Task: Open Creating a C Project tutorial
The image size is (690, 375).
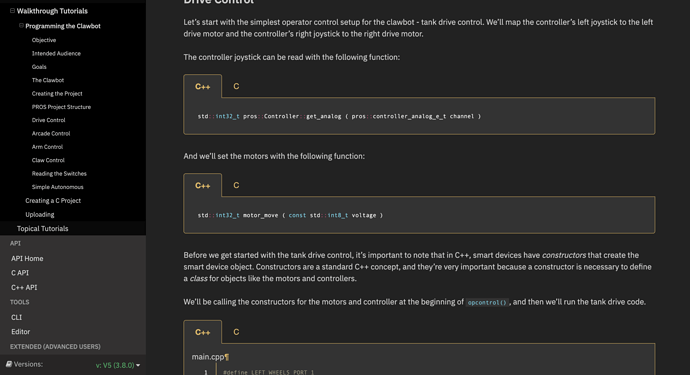Action: (x=53, y=200)
